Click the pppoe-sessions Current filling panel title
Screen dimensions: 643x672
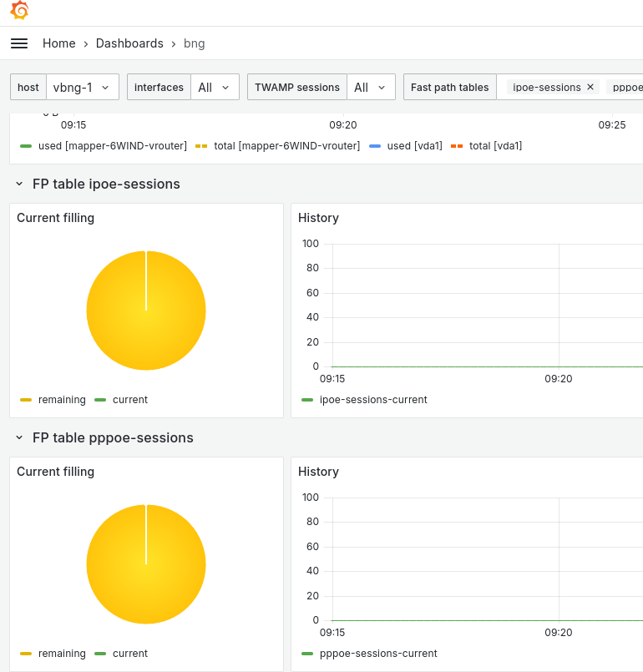pos(55,472)
